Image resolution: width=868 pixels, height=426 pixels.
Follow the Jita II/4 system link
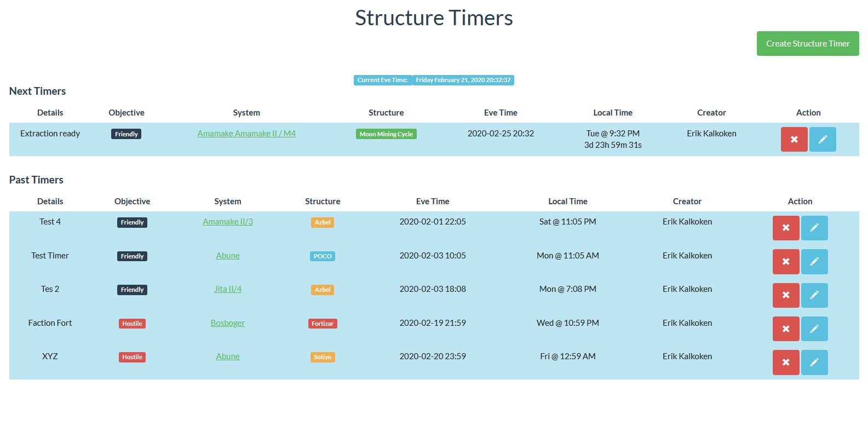[x=227, y=289]
